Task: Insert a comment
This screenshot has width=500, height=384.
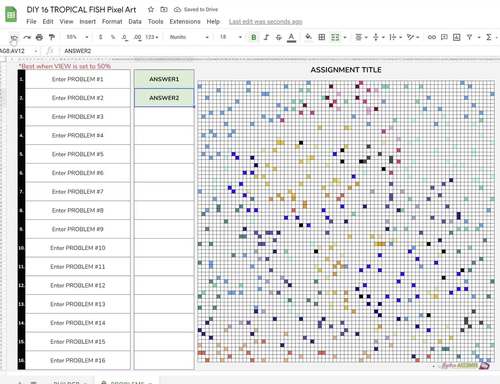Action: point(444,37)
